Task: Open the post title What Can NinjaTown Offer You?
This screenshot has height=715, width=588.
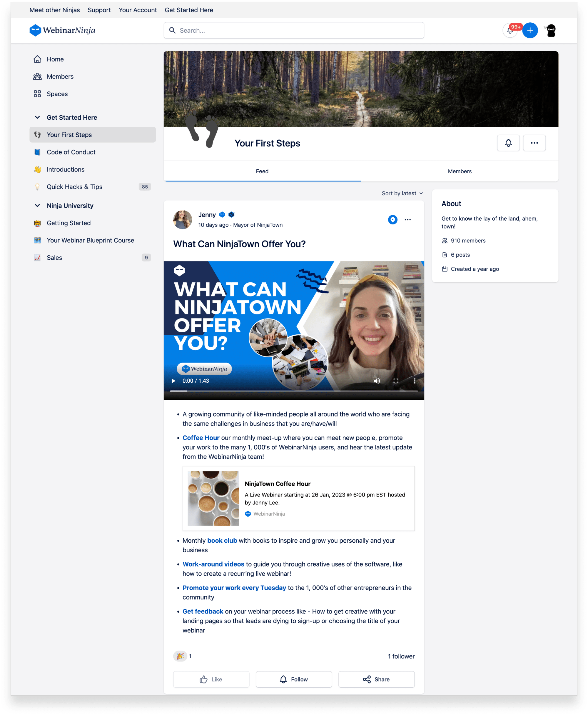Action: click(x=240, y=244)
